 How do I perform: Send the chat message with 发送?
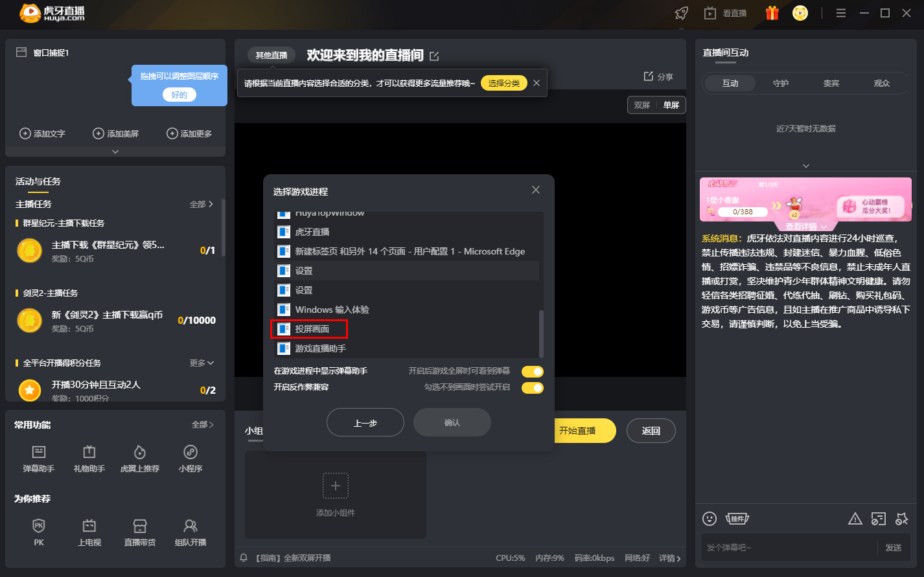tap(894, 547)
